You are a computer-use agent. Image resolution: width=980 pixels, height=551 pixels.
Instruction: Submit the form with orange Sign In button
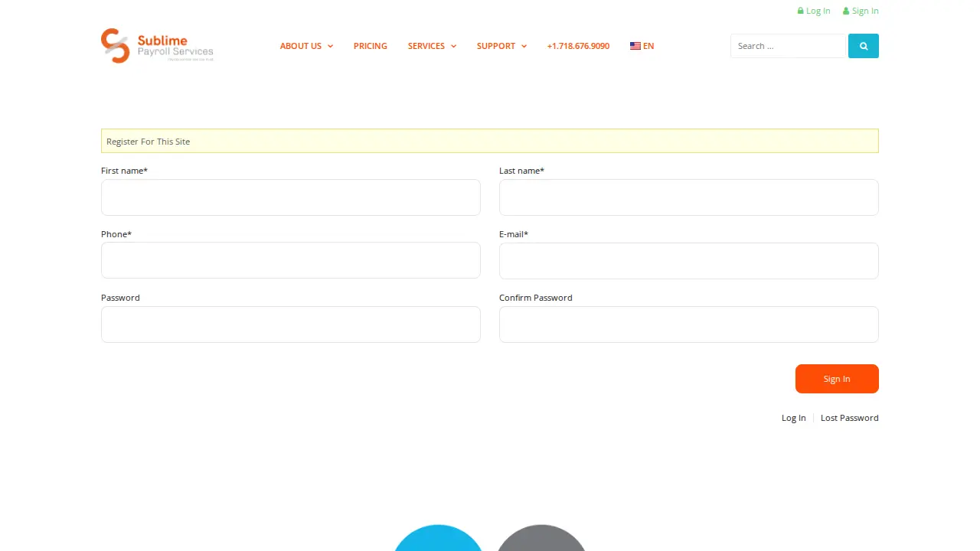pyautogui.click(x=837, y=379)
